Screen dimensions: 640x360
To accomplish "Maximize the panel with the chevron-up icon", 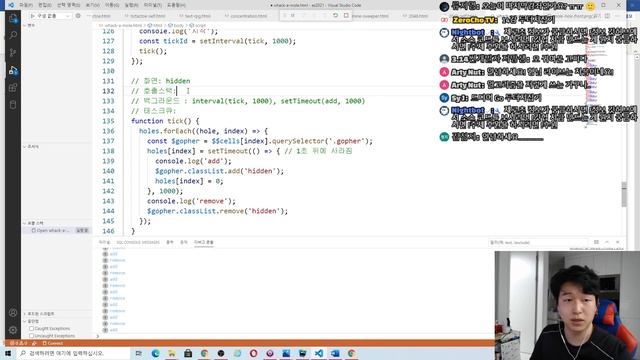I will pyautogui.click(x=607, y=242).
